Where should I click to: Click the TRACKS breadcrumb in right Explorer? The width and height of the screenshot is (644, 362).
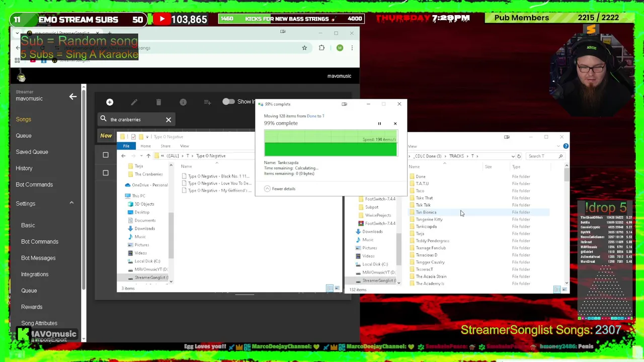[456, 156]
